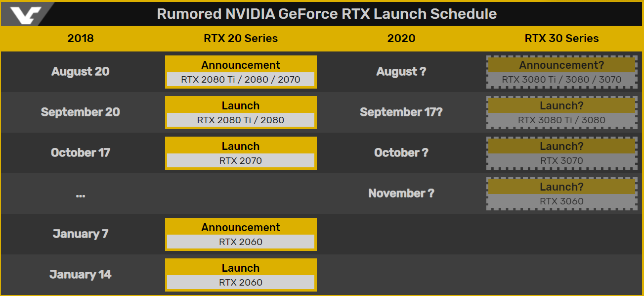644x296 pixels.
Task: Click the 2018 column header
Action: [x=81, y=38]
